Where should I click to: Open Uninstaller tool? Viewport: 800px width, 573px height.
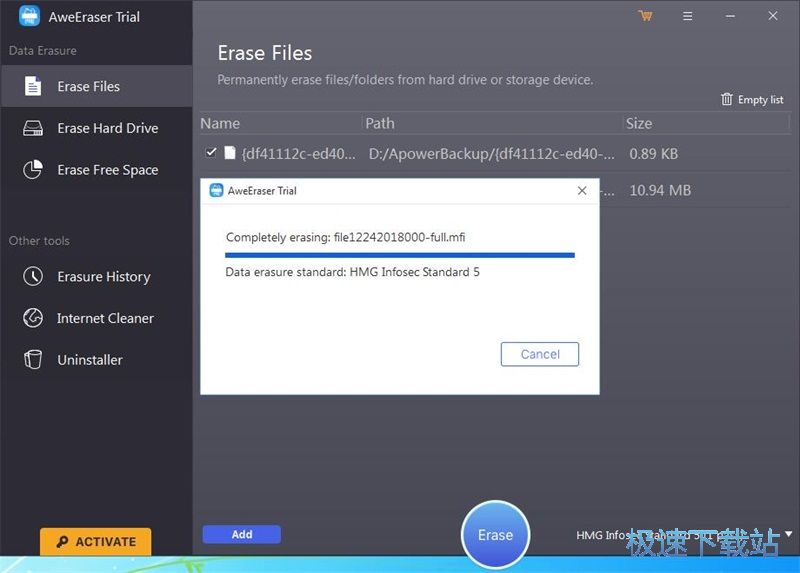point(96,360)
